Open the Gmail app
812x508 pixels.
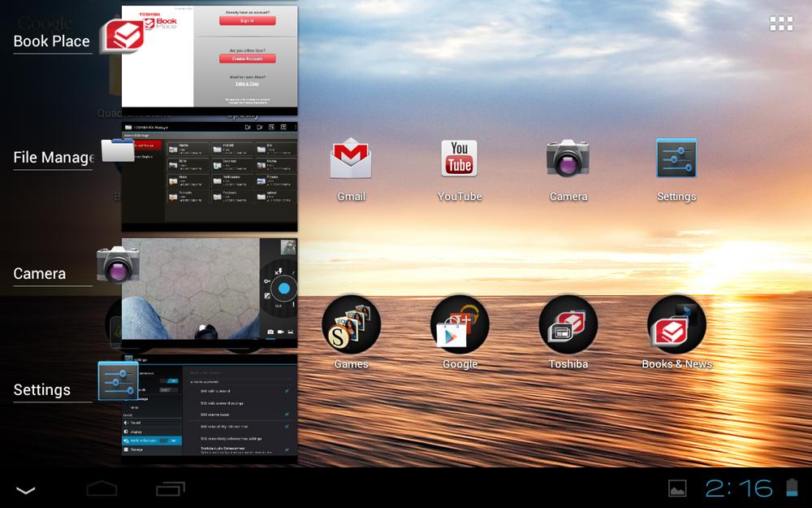click(x=351, y=158)
